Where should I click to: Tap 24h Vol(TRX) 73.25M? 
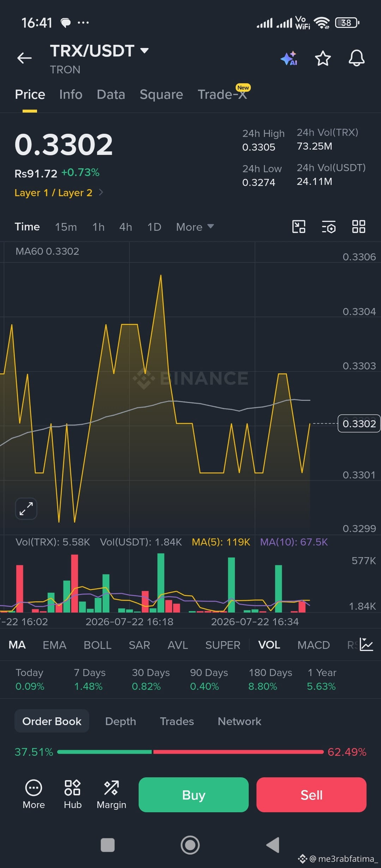click(314, 146)
